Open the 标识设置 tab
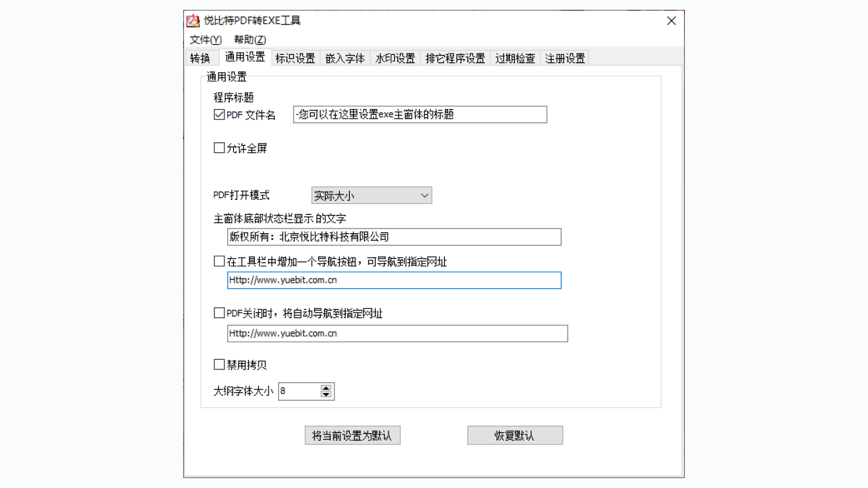The image size is (868, 488). (296, 58)
